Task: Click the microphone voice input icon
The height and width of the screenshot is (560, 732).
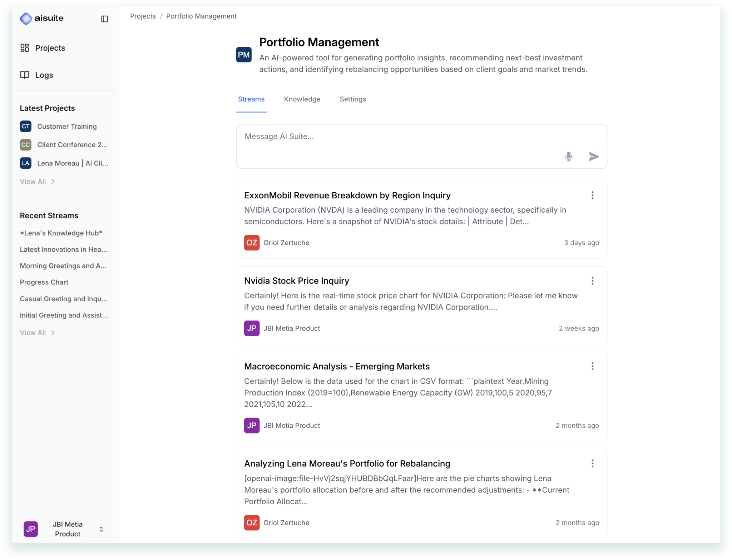Action: coord(568,157)
